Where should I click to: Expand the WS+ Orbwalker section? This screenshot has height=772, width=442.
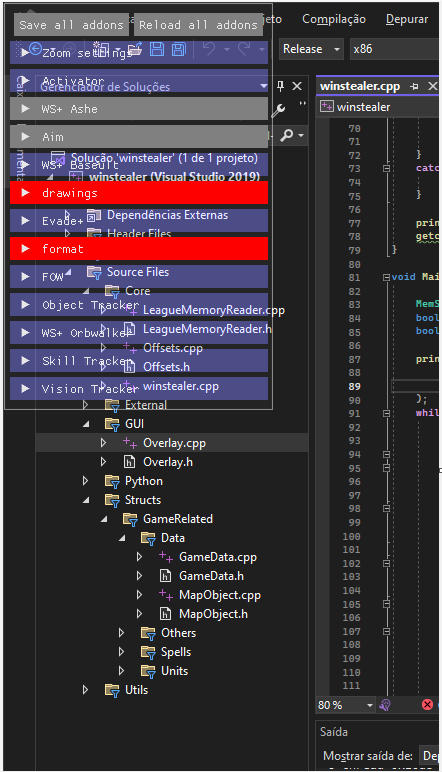click(139, 333)
